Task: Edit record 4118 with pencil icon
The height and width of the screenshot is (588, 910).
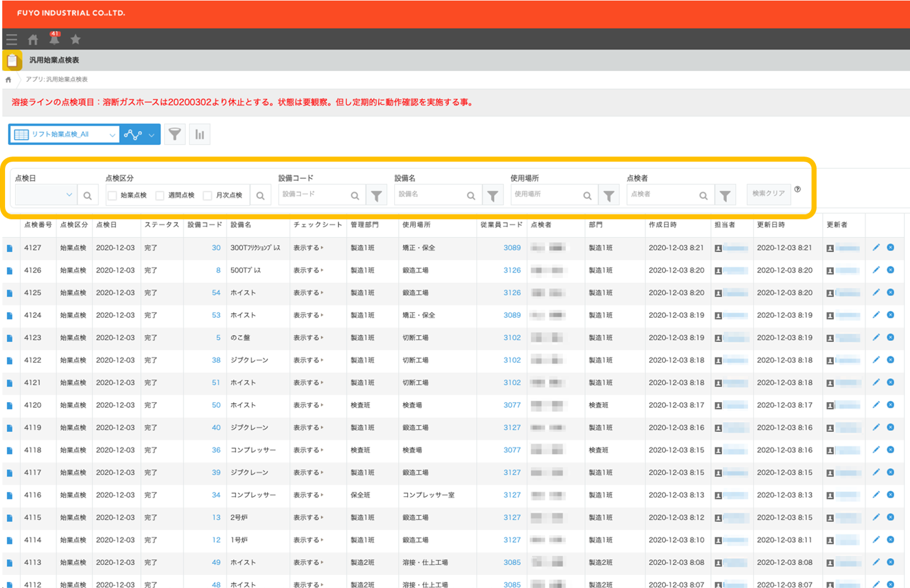Action: pos(876,450)
